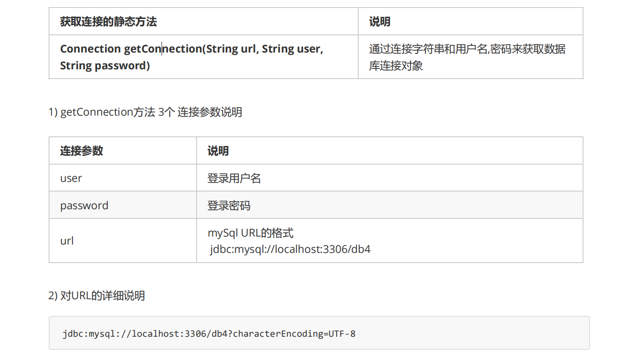Screen dimensions: 644x361
Task: Click '说明' header in the parameters table
Action: pos(218,151)
